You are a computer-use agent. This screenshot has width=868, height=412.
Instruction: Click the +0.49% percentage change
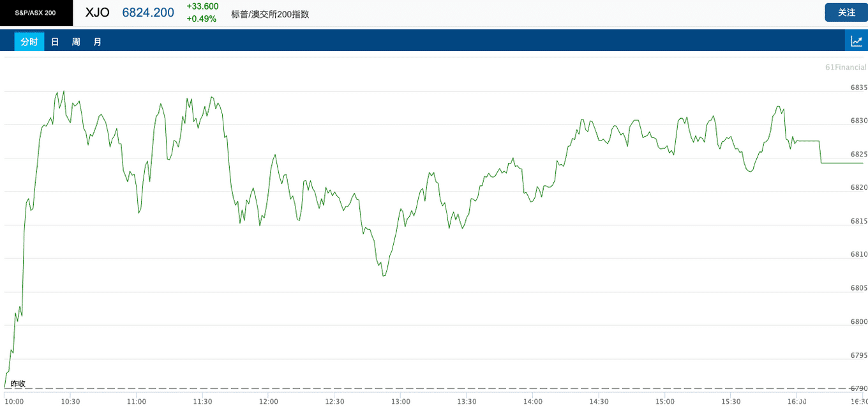tap(202, 19)
